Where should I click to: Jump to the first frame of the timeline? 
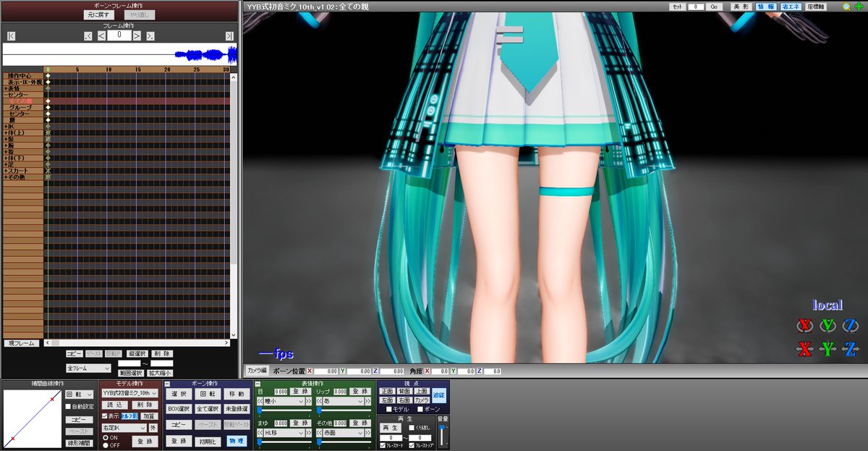click(11, 35)
